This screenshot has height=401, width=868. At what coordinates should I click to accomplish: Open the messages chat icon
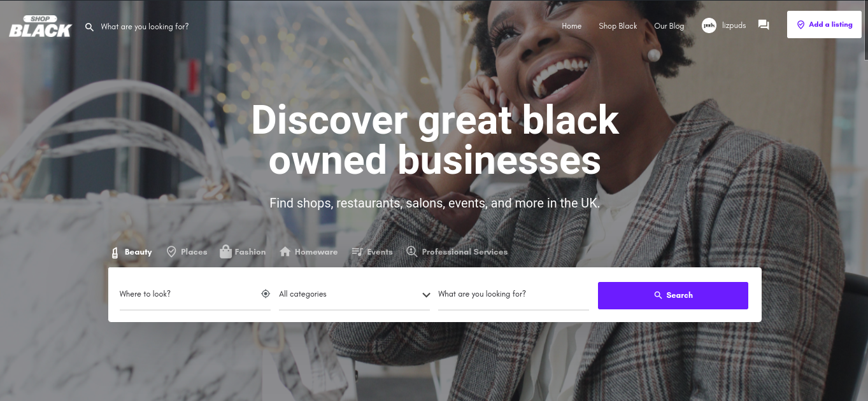[x=764, y=25]
